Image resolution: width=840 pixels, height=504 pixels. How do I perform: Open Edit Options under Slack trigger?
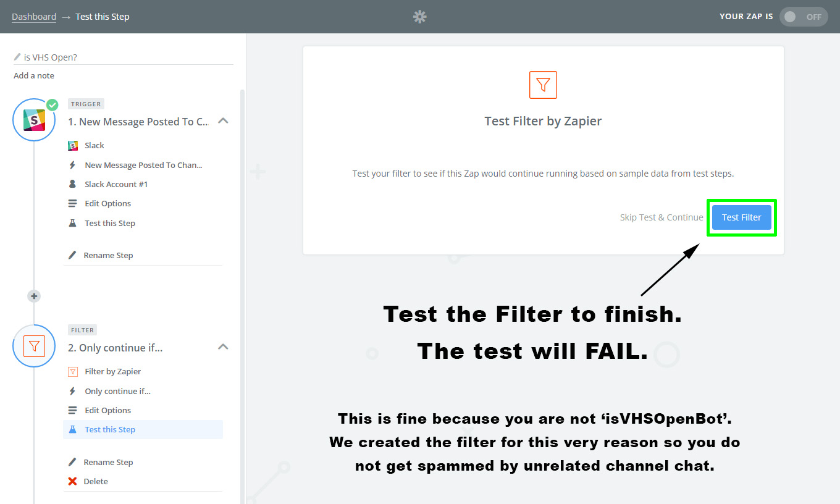click(107, 203)
